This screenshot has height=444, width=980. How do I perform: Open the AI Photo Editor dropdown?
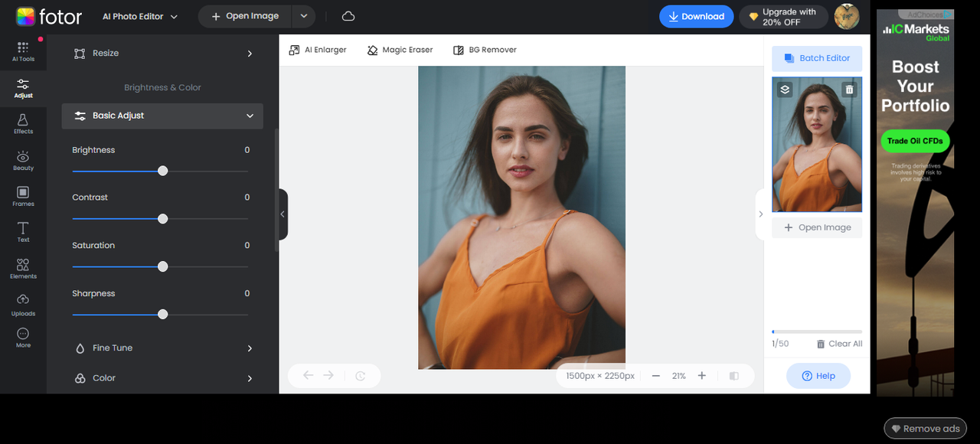(x=140, y=16)
